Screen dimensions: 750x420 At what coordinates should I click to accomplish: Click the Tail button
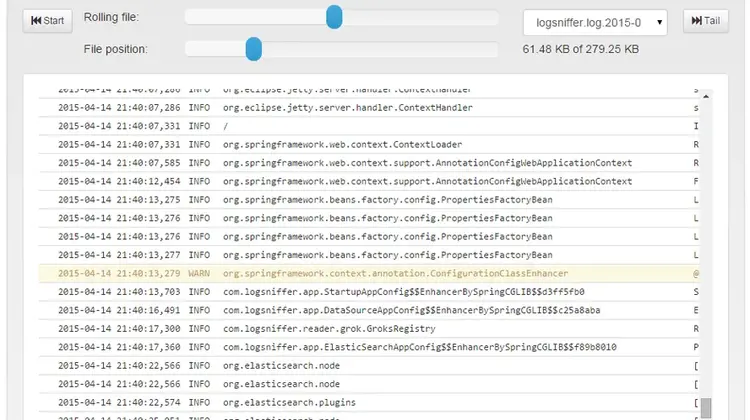click(x=706, y=21)
